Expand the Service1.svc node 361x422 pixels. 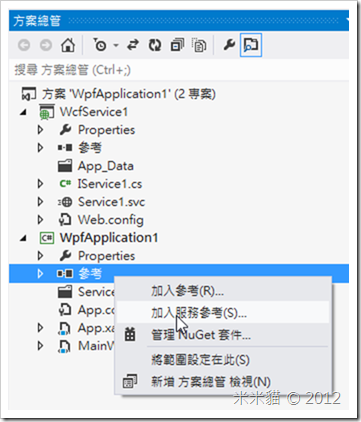pyautogui.click(x=40, y=202)
